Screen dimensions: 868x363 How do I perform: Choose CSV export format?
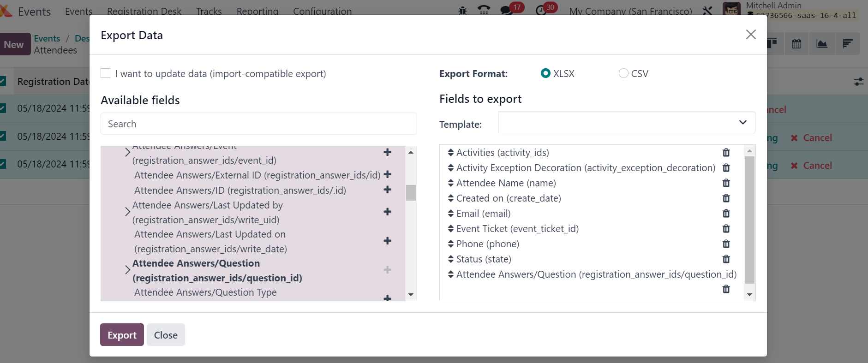coord(623,73)
